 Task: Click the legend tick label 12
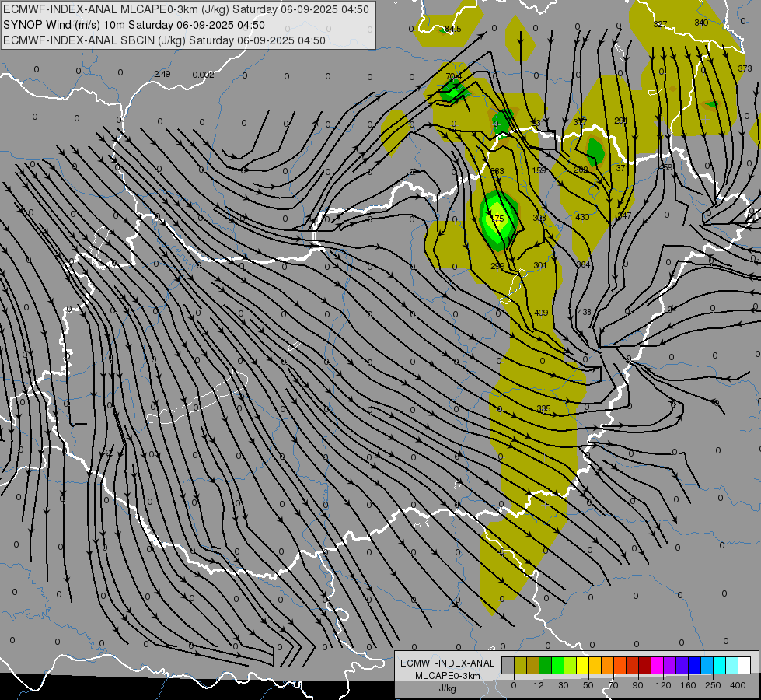pos(539,685)
